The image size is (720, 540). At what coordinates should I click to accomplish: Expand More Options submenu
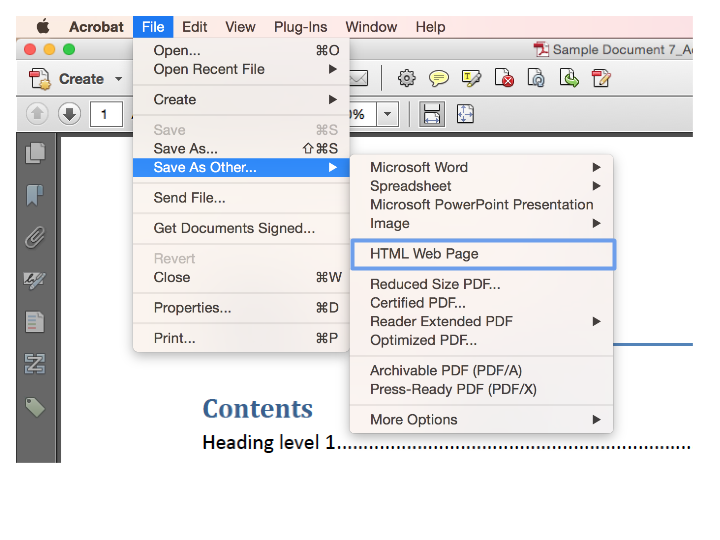coord(596,419)
